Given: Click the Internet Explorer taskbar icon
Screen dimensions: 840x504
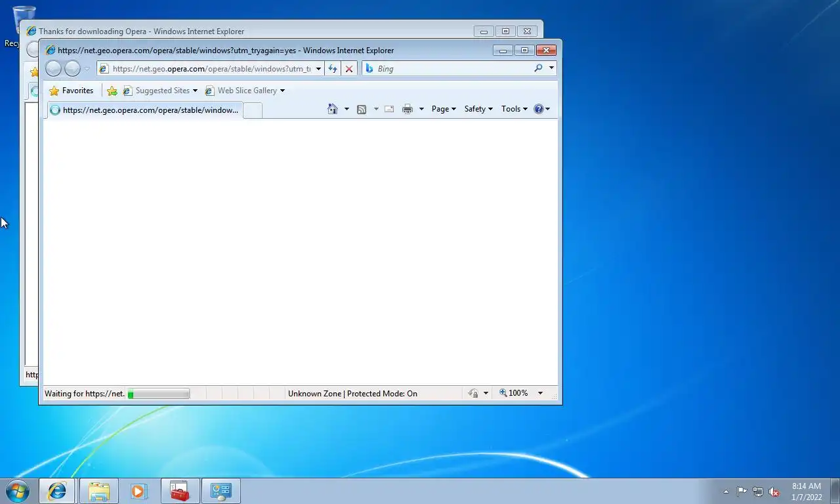Looking at the screenshot, I should click(57, 491).
